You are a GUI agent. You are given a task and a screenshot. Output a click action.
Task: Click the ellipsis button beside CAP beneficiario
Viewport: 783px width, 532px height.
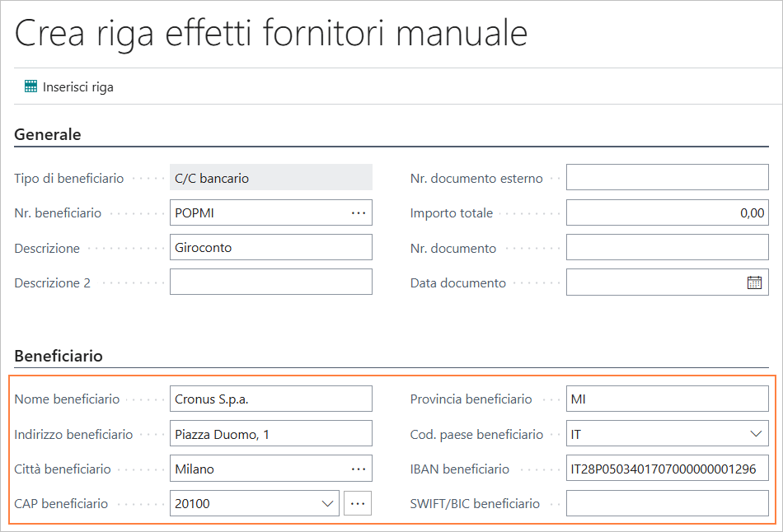tap(358, 503)
